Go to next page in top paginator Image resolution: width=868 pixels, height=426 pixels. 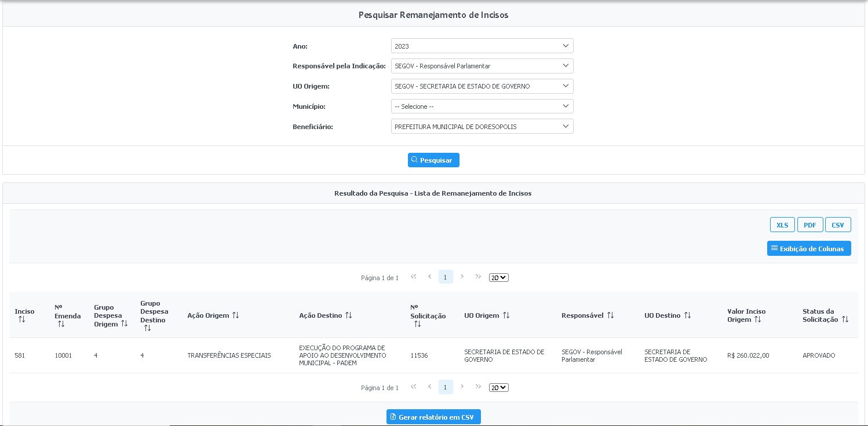462,277
